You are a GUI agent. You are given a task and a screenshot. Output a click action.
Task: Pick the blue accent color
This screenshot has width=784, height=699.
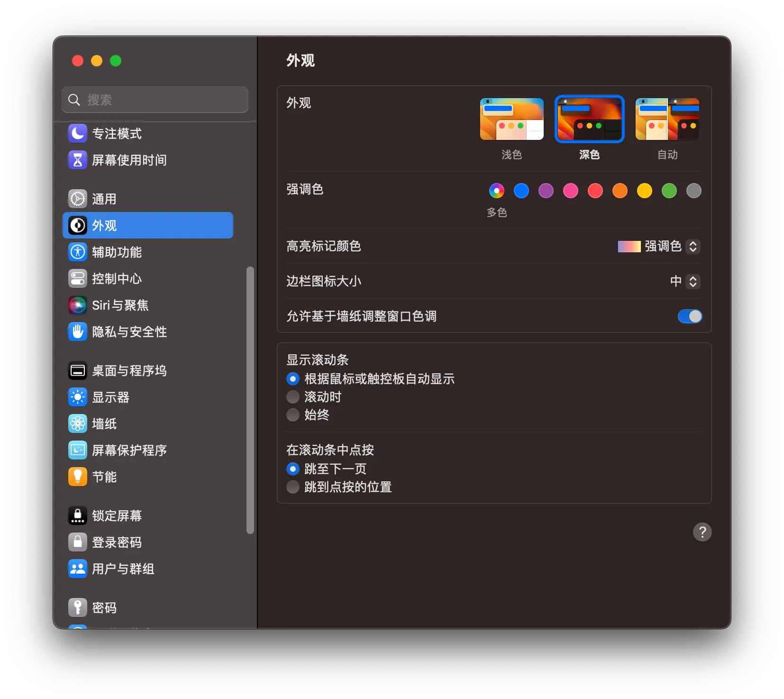(x=521, y=191)
